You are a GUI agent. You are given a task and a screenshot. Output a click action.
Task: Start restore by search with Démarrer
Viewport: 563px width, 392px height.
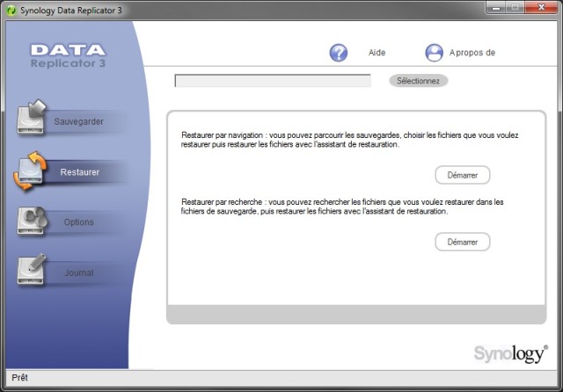pyautogui.click(x=463, y=242)
